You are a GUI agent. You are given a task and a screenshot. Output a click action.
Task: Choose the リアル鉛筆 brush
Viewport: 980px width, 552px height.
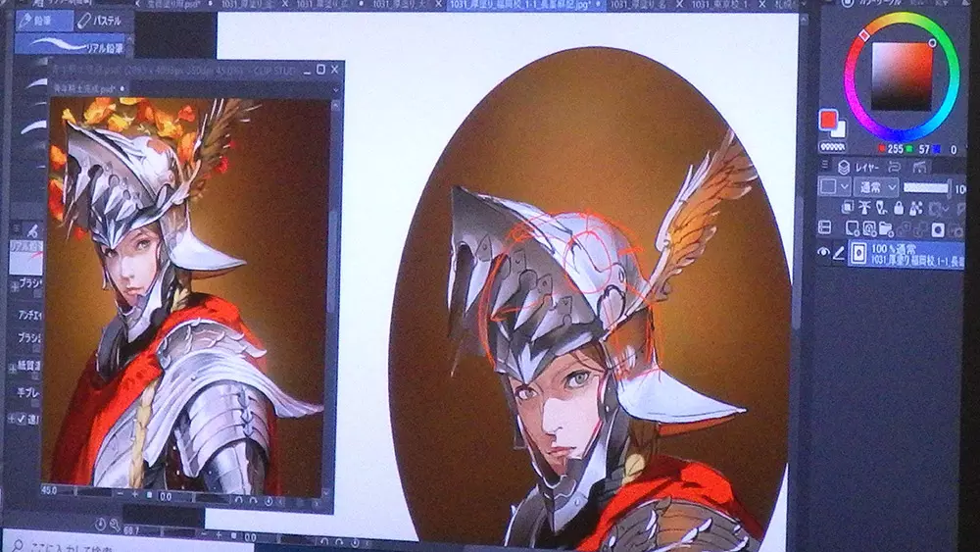(x=70, y=45)
